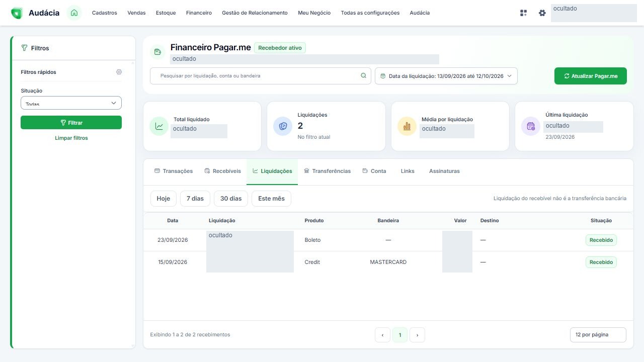Viewport: 644px width, 362px height.
Task: Click the Atualizar Pagar.me button
Action: tap(591, 76)
